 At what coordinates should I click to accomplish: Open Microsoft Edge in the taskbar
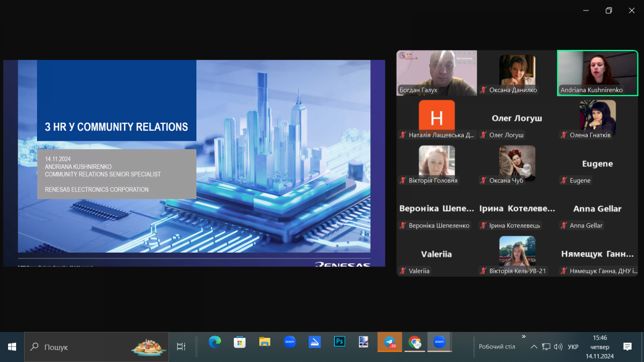[x=215, y=342]
